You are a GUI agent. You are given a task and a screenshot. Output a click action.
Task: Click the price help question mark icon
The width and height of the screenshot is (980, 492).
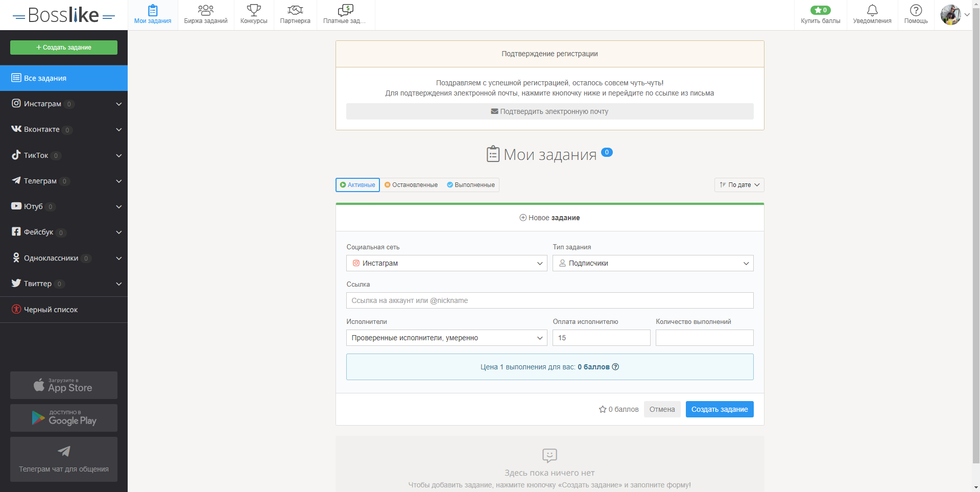tap(615, 367)
